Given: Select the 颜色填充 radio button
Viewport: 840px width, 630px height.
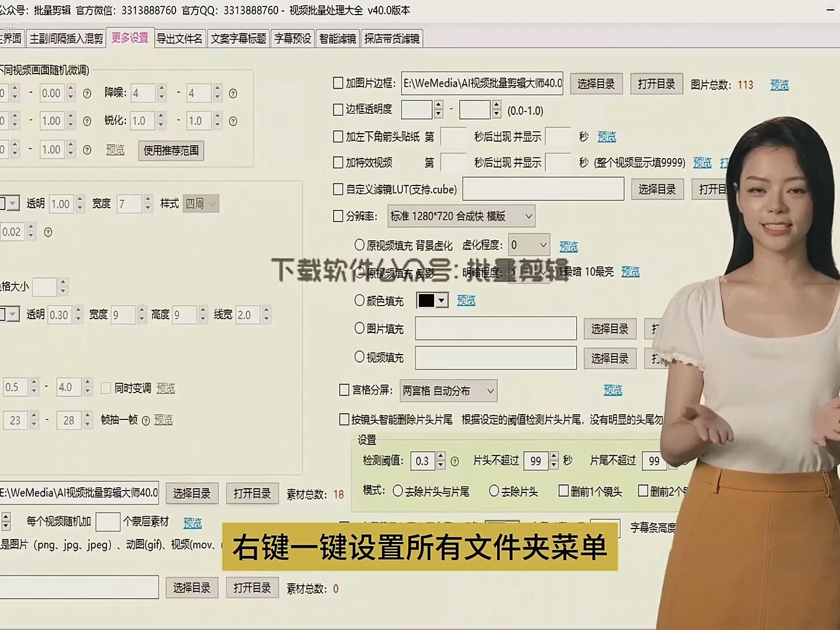Looking at the screenshot, I should point(358,300).
